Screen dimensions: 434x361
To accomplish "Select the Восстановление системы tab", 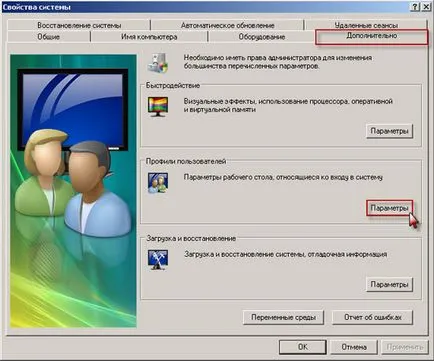I will click(x=79, y=25).
